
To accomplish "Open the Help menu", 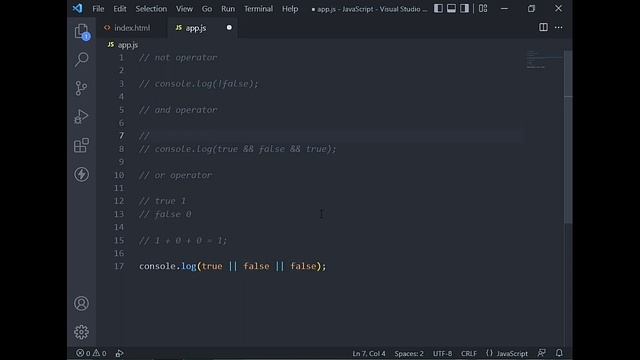I will (290, 9).
